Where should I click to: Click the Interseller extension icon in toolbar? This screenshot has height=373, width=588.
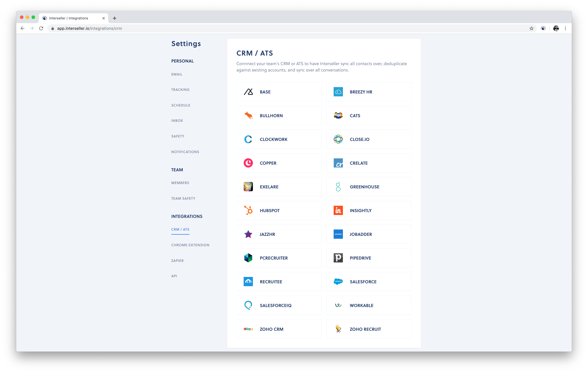tap(543, 28)
